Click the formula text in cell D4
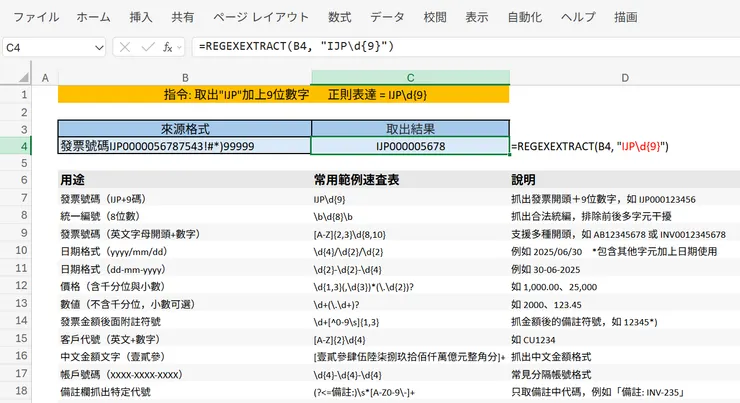This screenshot has width=740, height=403. pos(590,146)
